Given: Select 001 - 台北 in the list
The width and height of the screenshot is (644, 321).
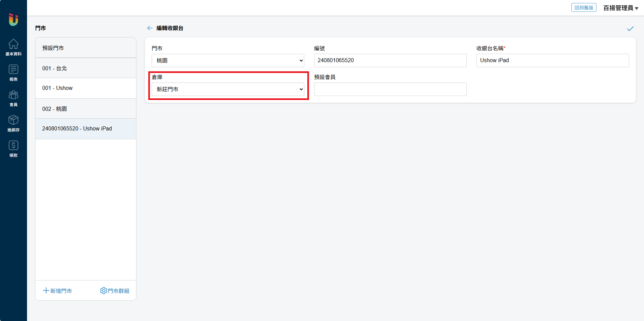Looking at the screenshot, I should 86,68.
